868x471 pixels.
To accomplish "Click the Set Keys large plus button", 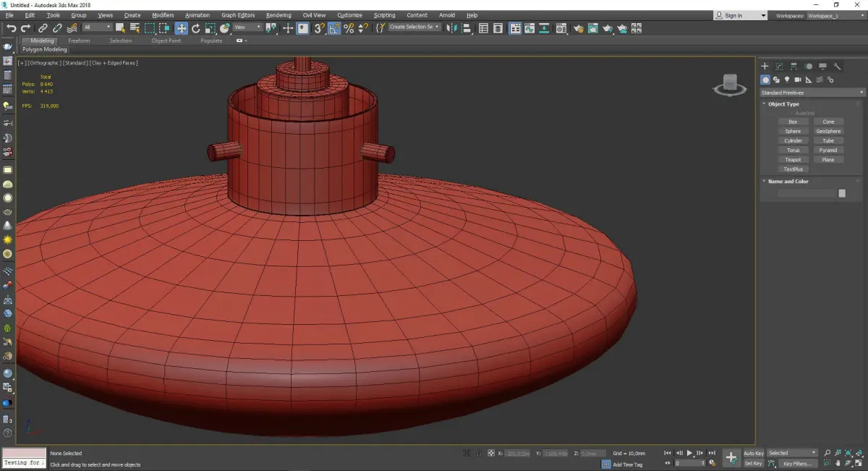I will click(731, 457).
